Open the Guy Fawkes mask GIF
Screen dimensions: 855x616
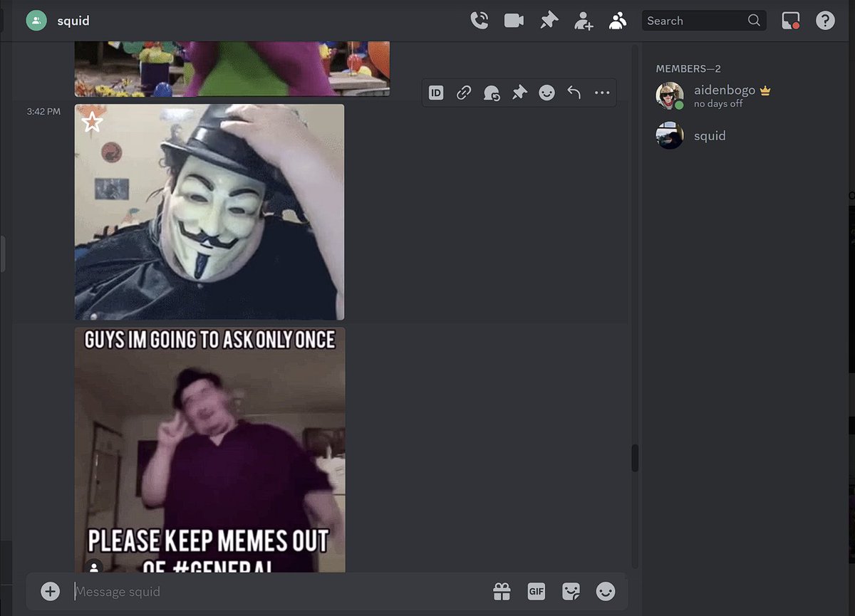[209, 212]
